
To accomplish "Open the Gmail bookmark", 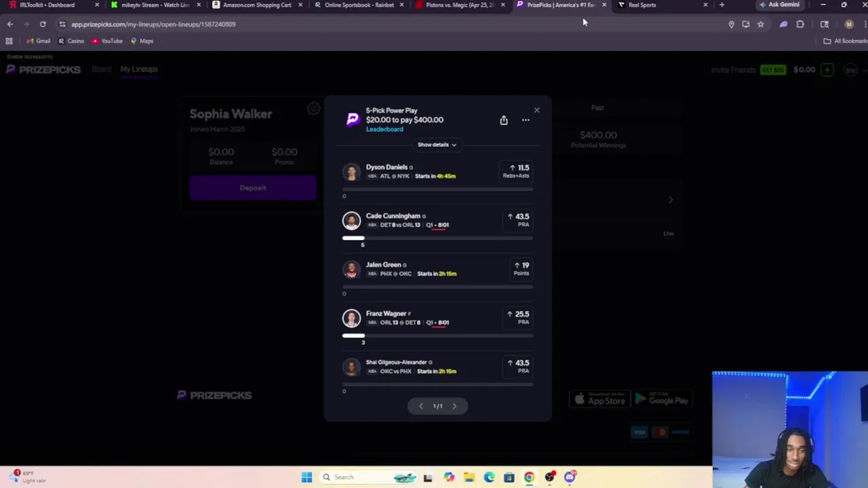I will coord(39,41).
